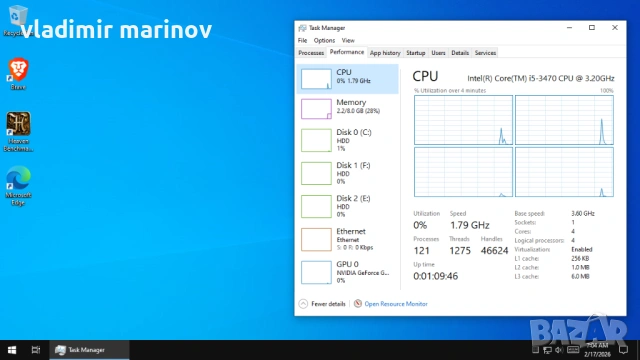The width and height of the screenshot is (640, 360).
Task: Click the Task Manager title bar icon
Action: pos(302,28)
